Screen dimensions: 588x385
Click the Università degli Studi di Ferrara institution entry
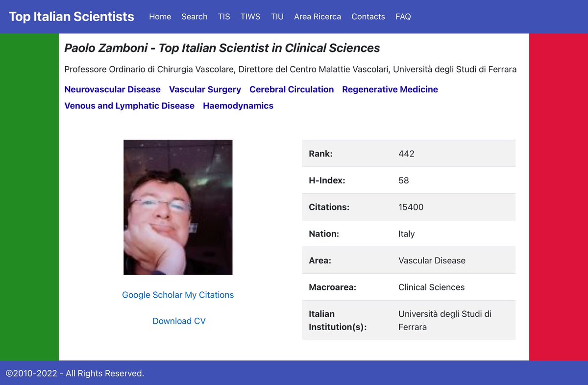[x=444, y=320]
